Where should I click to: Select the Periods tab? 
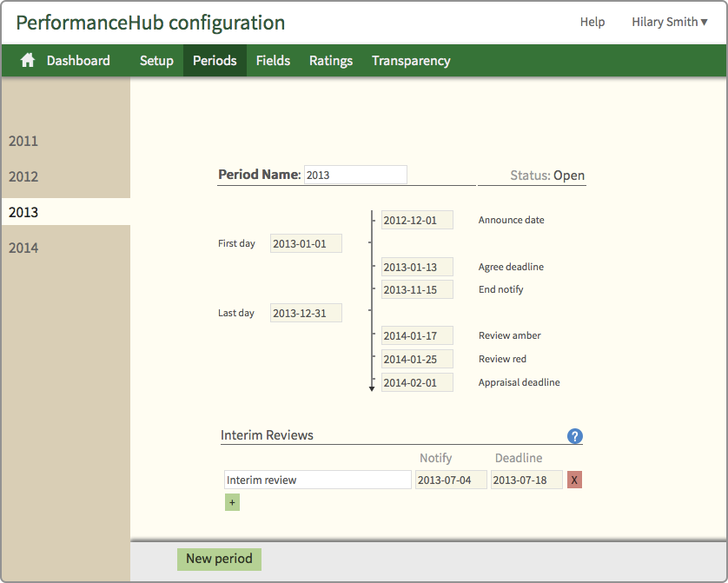[215, 60]
